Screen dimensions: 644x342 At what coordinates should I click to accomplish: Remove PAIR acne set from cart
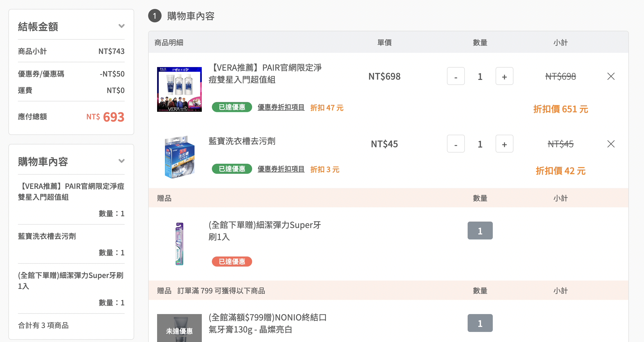[611, 76]
